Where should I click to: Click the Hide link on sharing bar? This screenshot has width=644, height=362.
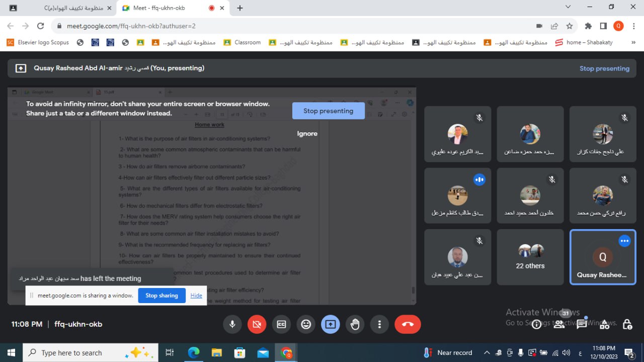196,296
